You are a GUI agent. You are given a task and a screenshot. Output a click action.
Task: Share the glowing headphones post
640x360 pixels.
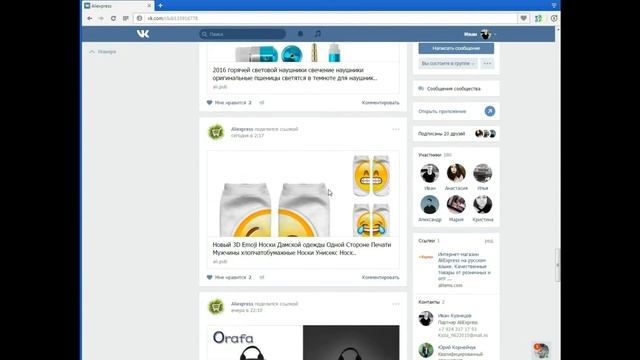pyautogui.click(x=262, y=102)
